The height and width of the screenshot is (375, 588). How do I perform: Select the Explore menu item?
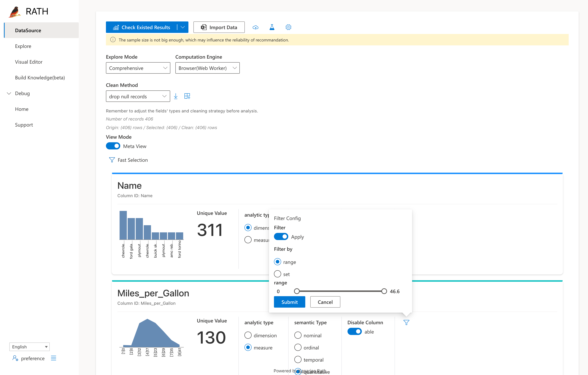point(23,46)
